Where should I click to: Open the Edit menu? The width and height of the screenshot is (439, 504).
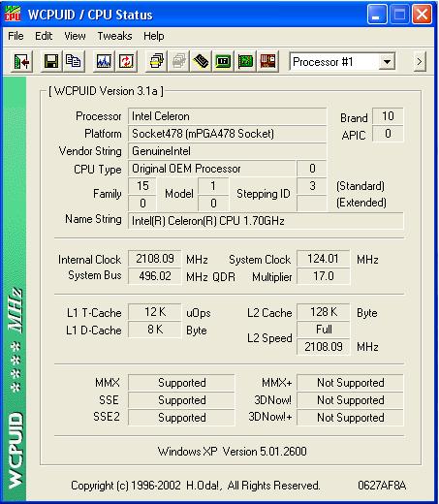(44, 36)
